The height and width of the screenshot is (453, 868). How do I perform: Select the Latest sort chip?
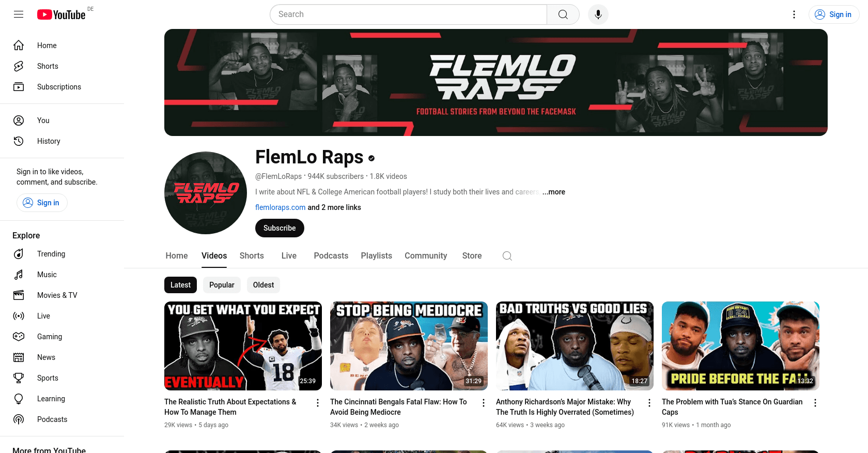coord(180,285)
